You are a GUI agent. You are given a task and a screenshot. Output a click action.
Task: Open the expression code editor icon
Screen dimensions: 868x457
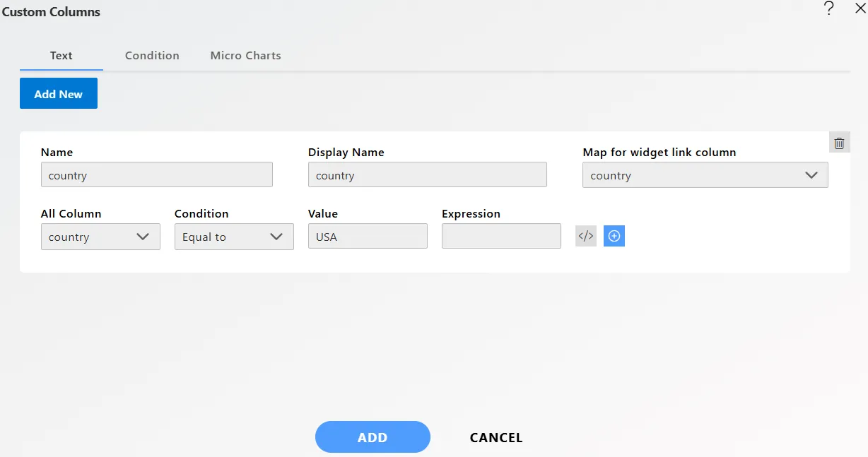click(586, 236)
